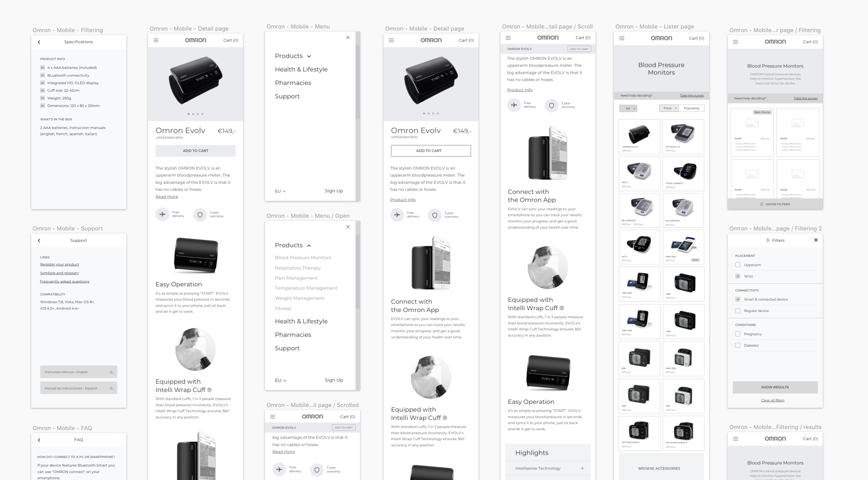Viewport: 868px width, 480px height.
Task: Open hamburger menu in Filtering / results screen
Action: pyautogui.click(x=735, y=439)
